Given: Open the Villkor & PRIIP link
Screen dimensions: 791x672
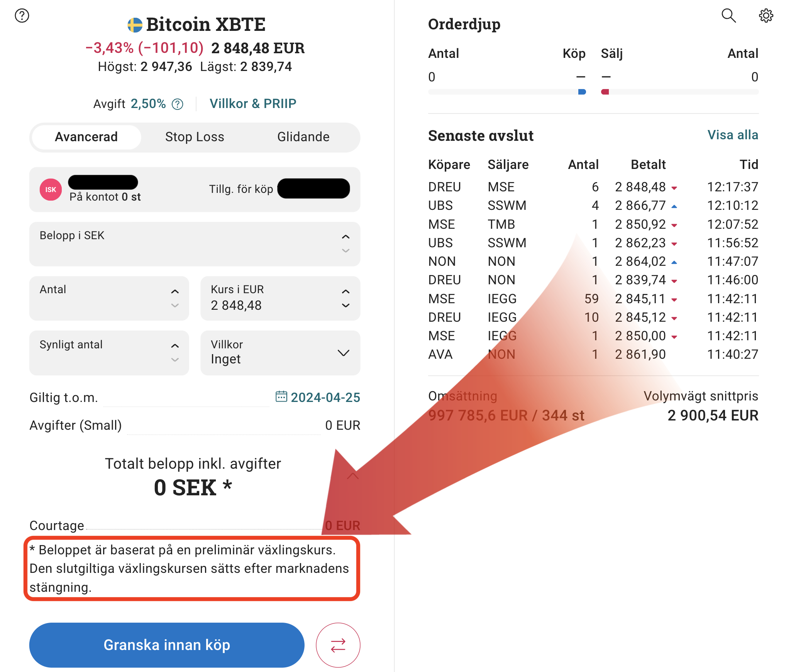Looking at the screenshot, I should [x=253, y=104].
